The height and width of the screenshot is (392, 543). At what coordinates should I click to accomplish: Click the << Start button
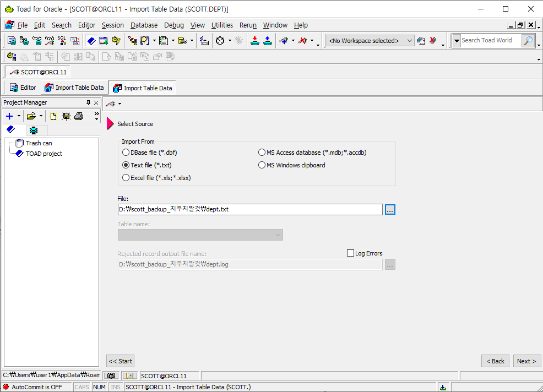point(120,361)
